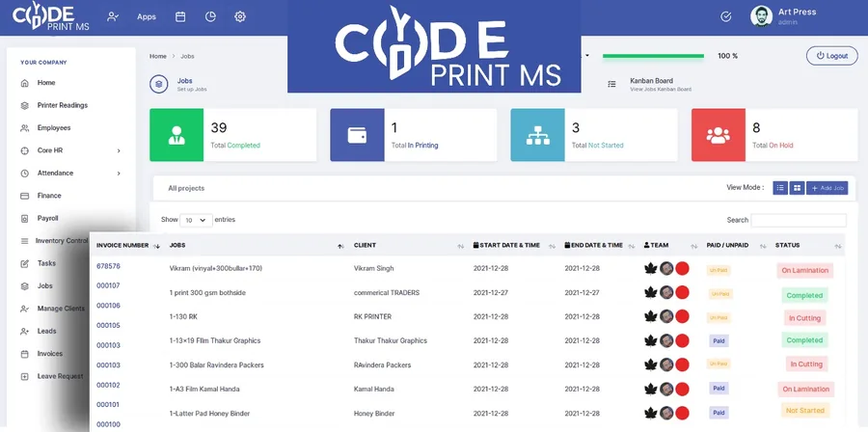Open the dropdown caret beside progress bar
Image resolution: width=868 pixels, height=432 pixels.
click(x=586, y=56)
